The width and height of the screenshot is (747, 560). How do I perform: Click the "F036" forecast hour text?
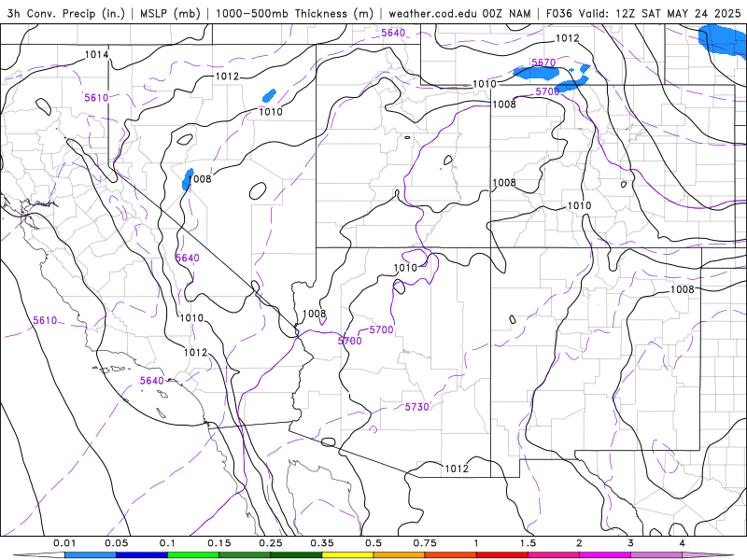pos(558,13)
